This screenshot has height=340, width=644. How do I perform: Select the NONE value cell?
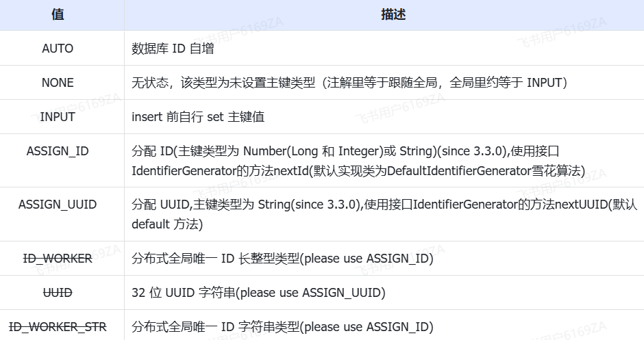pos(58,83)
